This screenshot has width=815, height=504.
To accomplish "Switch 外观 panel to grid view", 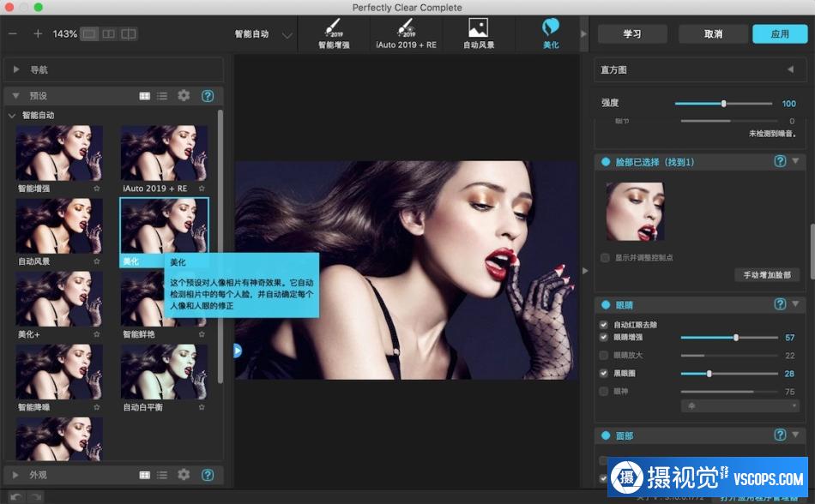I will (144, 475).
